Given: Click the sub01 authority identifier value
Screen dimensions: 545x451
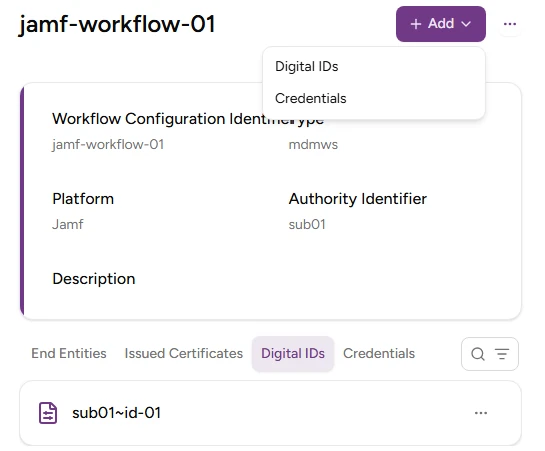Looking at the screenshot, I should point(307,224).
